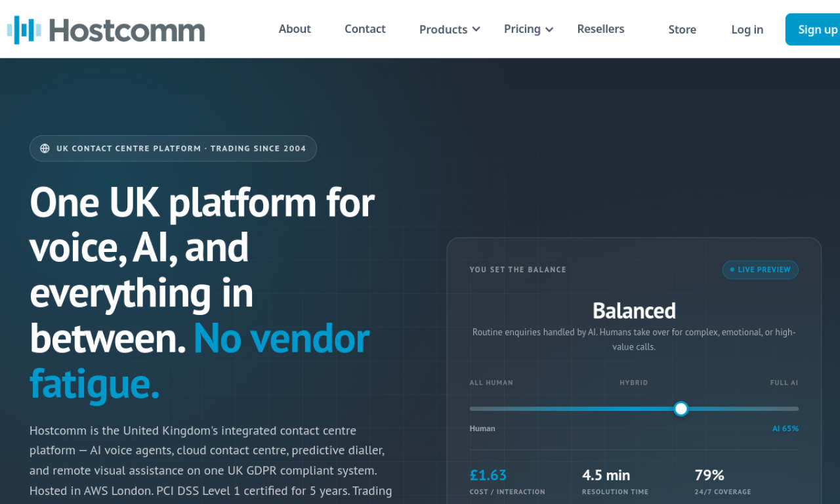Screen dimensions: 840x504
Task: Click the "FULL AI" slider label
Action: point(784,383)
